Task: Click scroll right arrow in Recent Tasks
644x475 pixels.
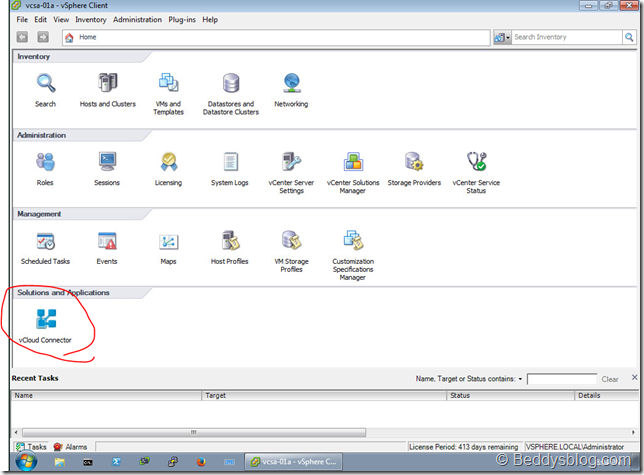Action: click(633, 432)
